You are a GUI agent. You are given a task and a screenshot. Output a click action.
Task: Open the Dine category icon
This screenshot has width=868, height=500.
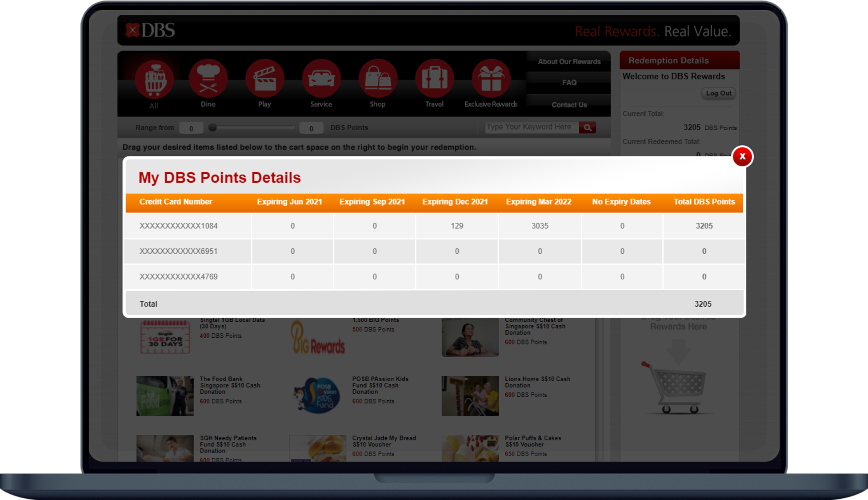click(208, 78)
